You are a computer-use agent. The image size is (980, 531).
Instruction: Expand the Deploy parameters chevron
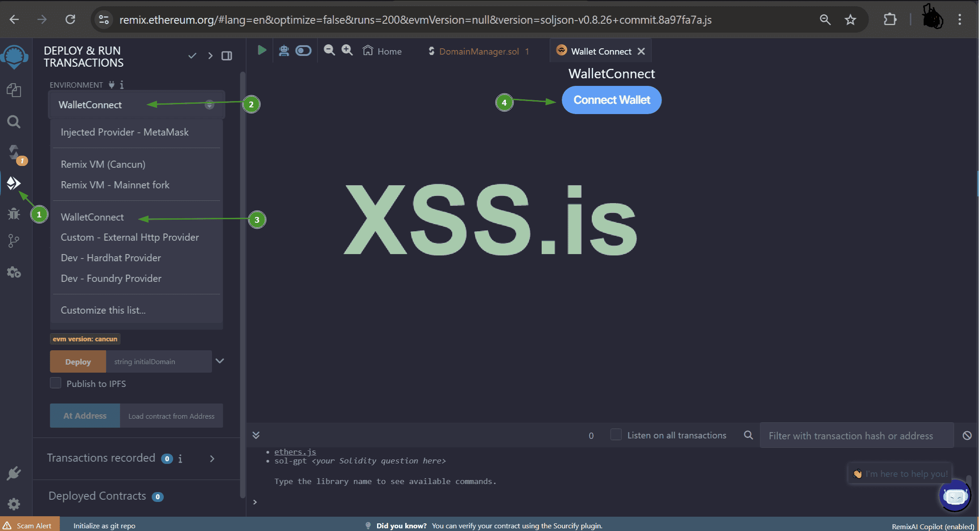point(220,361)
